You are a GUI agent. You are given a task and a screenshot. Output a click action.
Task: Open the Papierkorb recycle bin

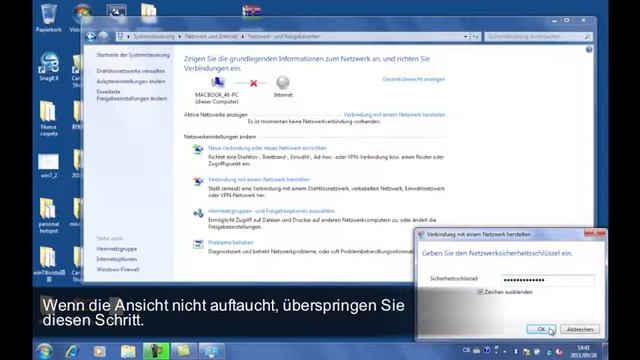click(x=49, y=18)
